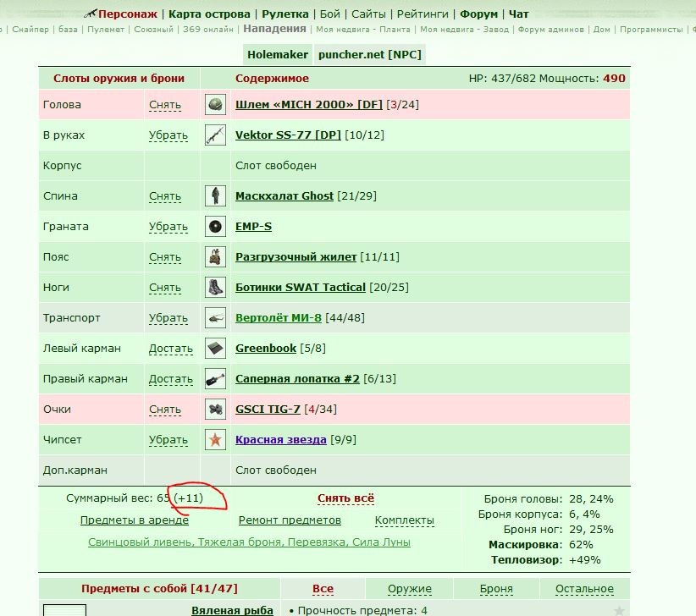Open Ремонт предметов link
The width and height of the screenshot is (696, 616).
[x=290, y=520]
